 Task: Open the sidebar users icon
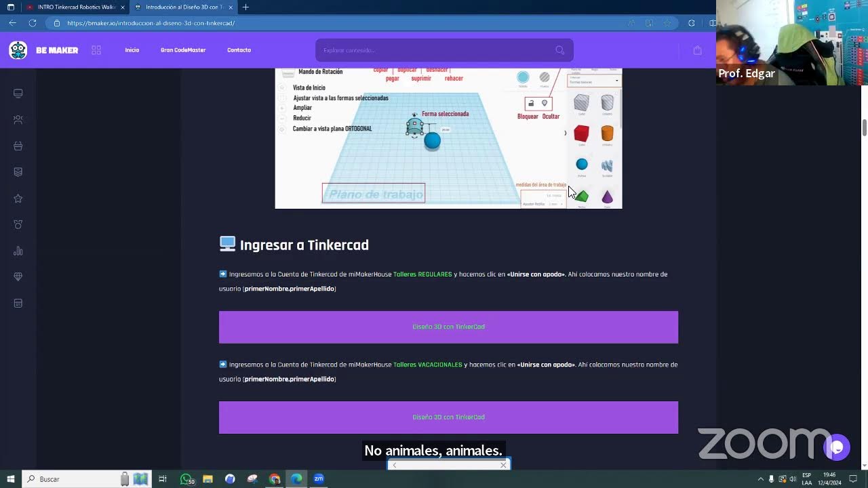(x=18, y=120)
